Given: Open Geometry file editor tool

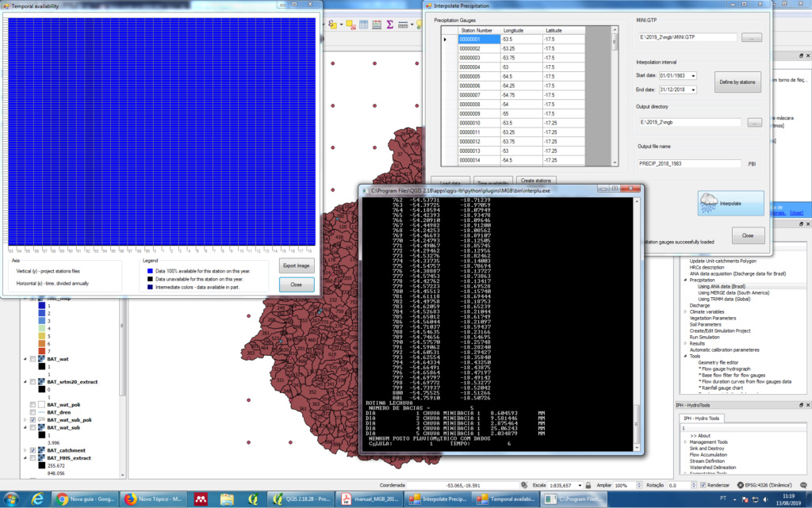Looking at the screenshot, I should pyautogui.click(x=718, y=363).
